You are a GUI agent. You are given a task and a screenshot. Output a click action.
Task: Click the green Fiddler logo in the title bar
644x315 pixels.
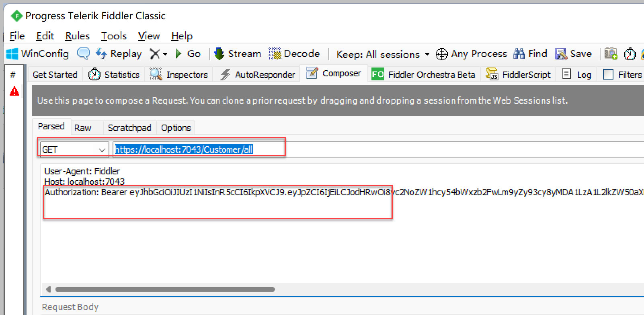(16, 16)
